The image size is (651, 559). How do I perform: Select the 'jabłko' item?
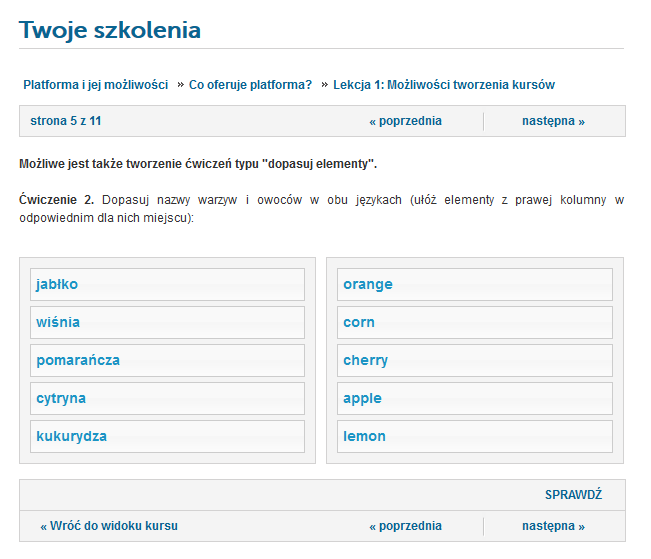click(x=167, y=284)
